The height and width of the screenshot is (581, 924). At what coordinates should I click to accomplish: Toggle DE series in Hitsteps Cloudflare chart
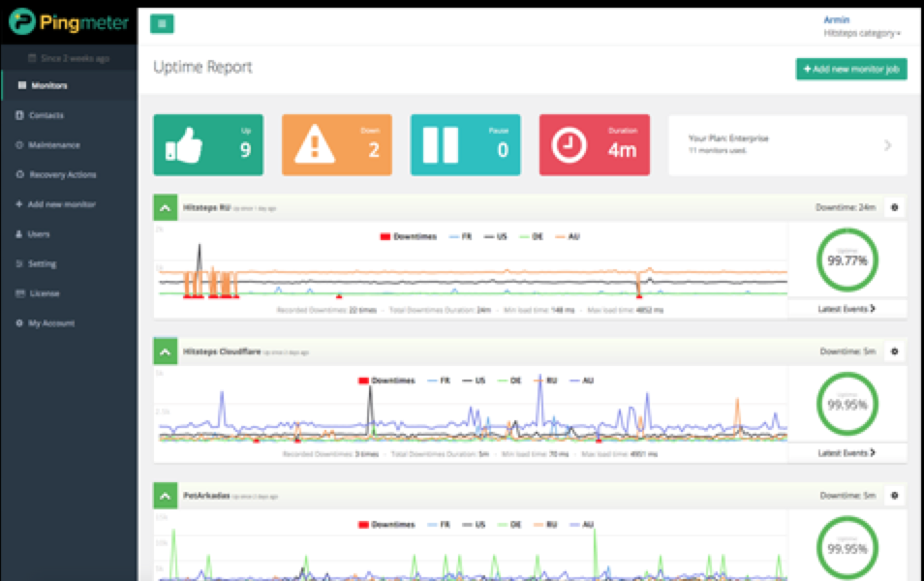click(x=509, y=381)
